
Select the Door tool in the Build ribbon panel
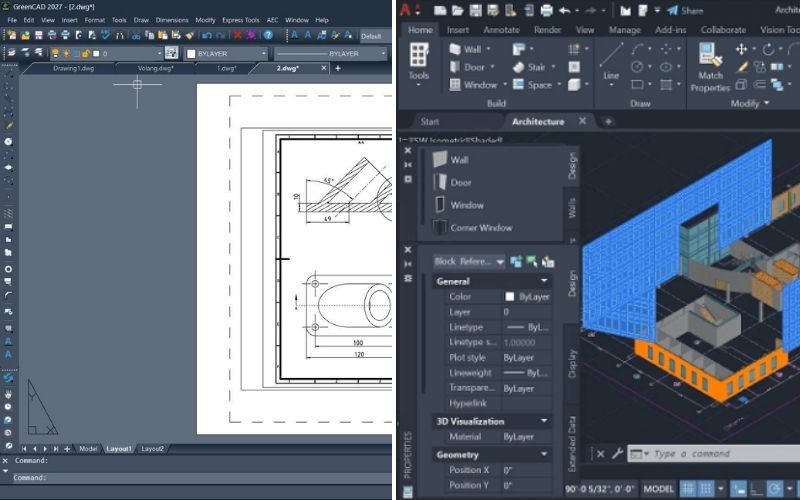(467, 67)
